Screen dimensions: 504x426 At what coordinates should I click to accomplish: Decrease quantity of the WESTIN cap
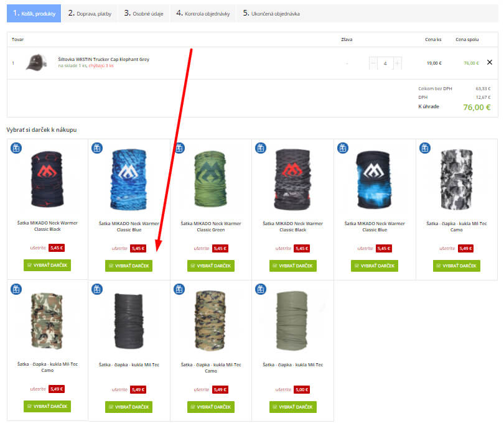373,63
